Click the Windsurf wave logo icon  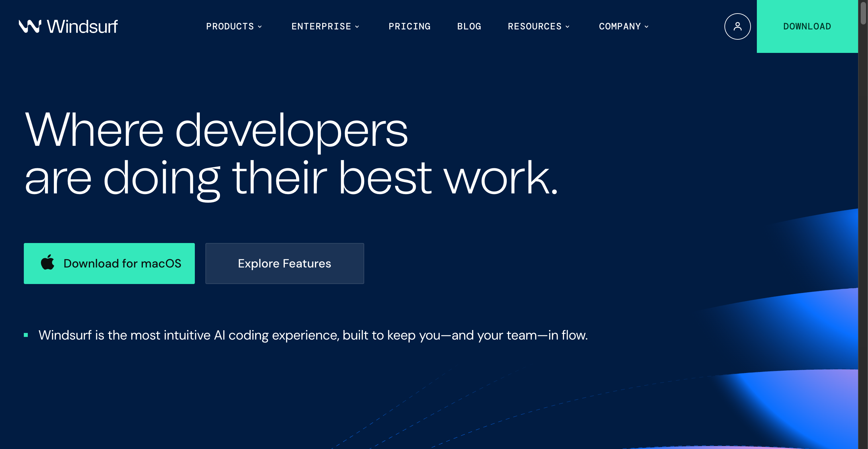pyautogui.click(x=30, y=26)
